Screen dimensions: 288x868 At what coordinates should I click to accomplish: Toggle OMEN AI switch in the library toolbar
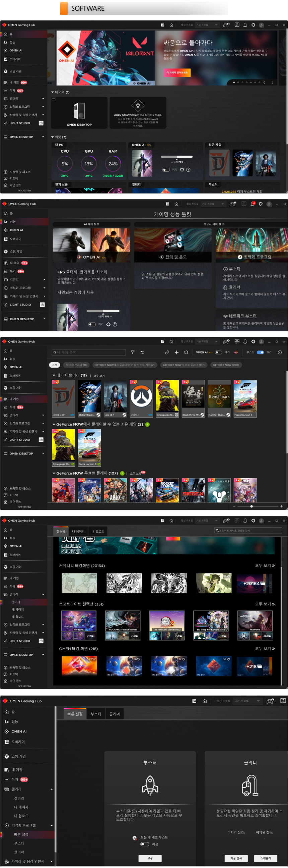point(218,352)
